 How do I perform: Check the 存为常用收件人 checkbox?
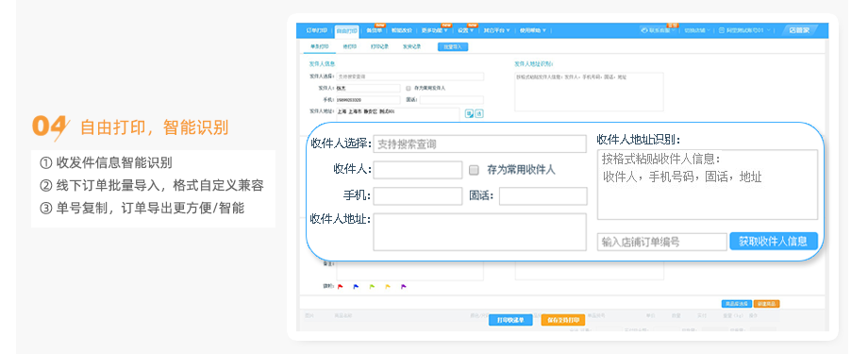pyautogui.click(x=474, y=170)
